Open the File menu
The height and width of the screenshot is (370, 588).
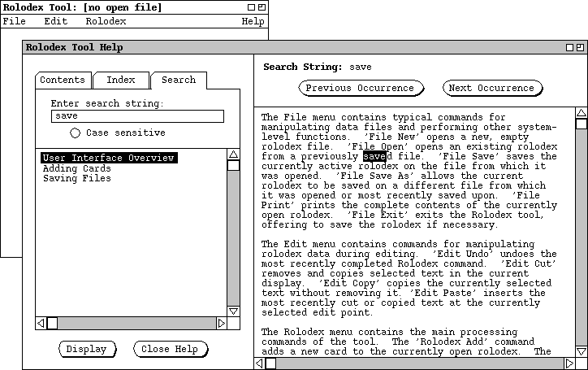click(x=15, y=21)
